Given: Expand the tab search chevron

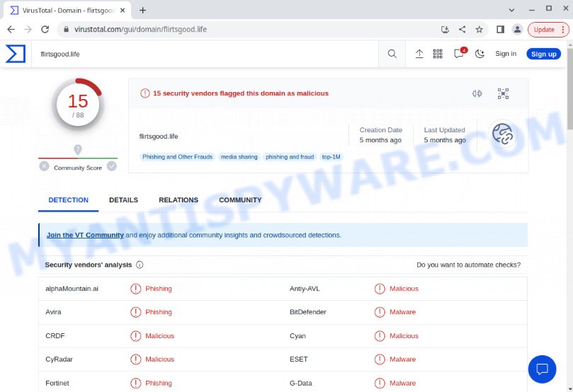Looking at the screenshot, I should (511, 10).
